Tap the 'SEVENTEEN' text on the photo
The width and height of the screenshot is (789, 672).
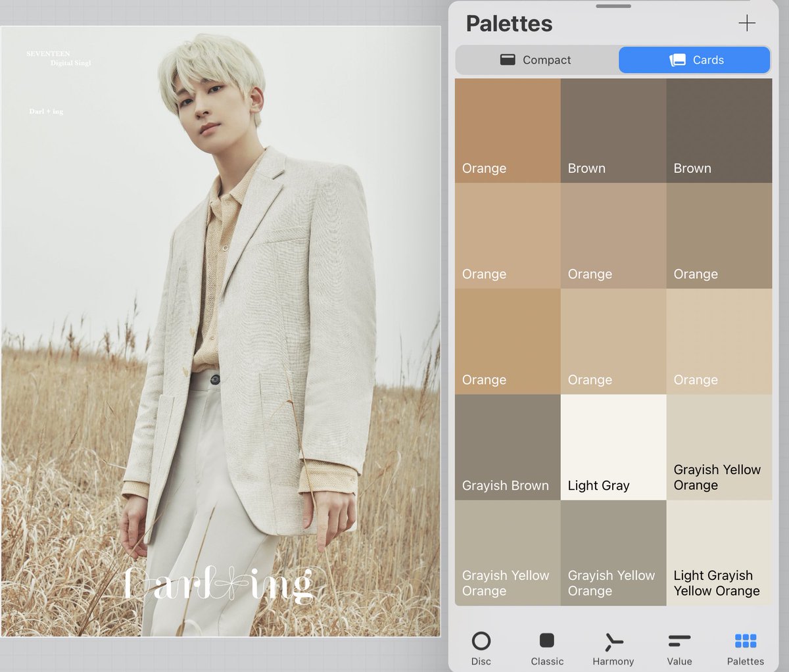[48, 54]
